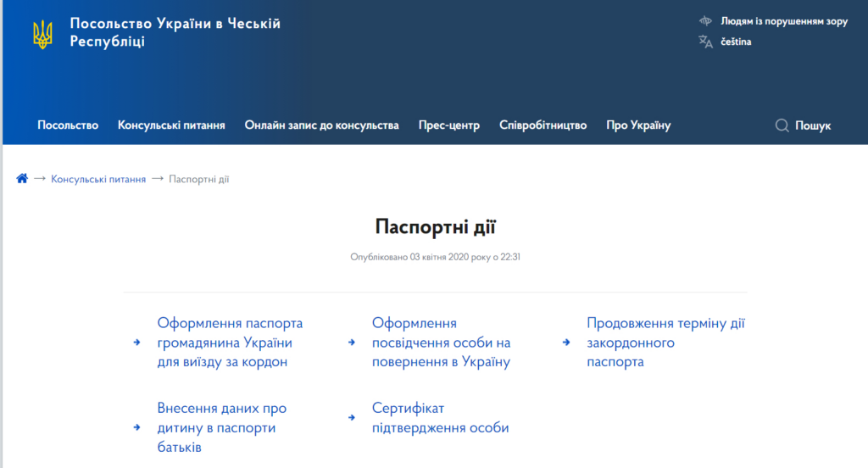Viewport: 868px width, 468px height.
Task: Expand the Співробітництво menu
Action: click(542, 125)
